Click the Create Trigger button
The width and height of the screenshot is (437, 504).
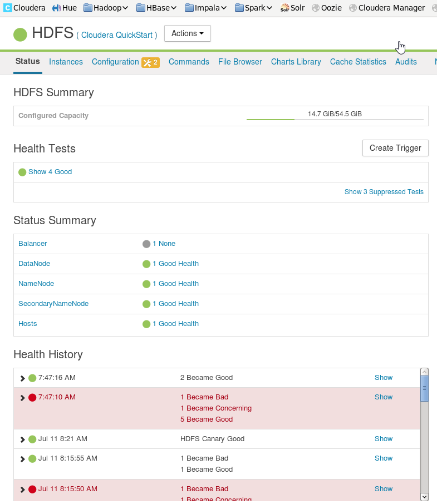[x=395, y=148]
